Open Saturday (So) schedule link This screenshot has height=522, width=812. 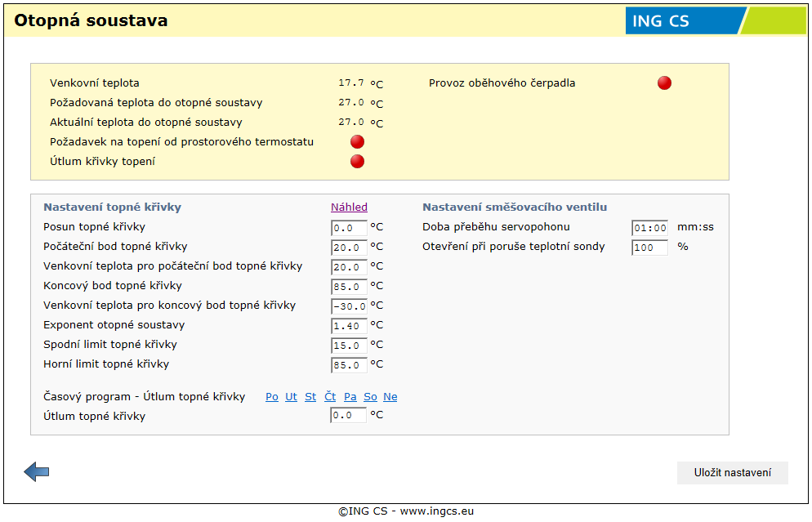point(370,397)
